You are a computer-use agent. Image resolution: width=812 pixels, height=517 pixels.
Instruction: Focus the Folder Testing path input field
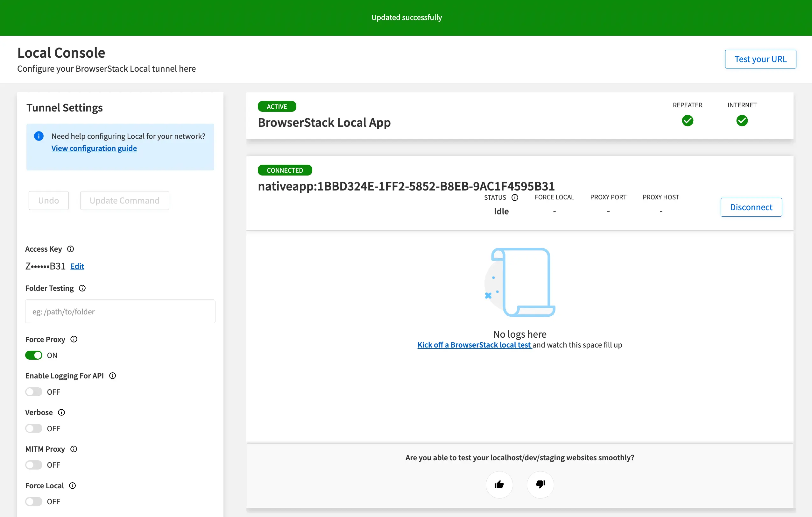pos(120,312)
